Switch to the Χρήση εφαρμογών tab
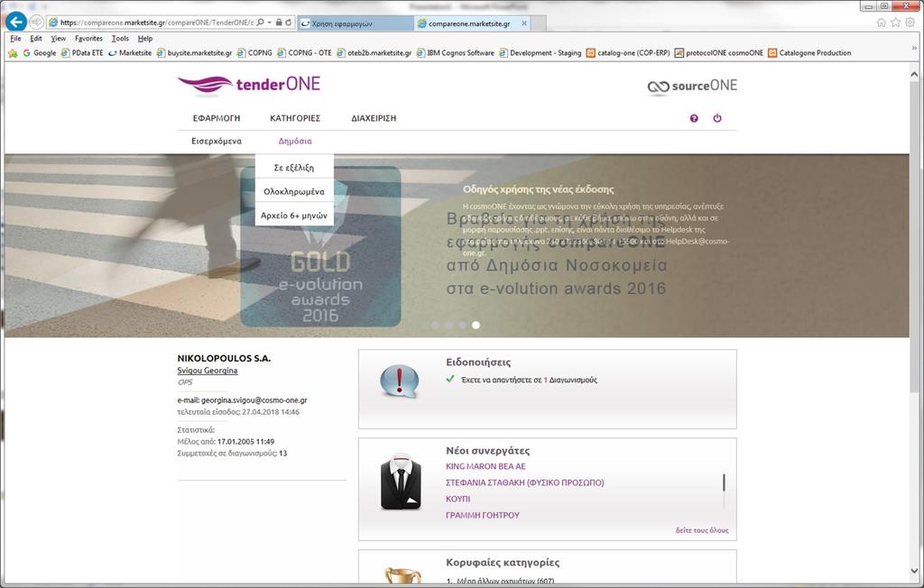This screenshot has width=924, height=588. 356,23
